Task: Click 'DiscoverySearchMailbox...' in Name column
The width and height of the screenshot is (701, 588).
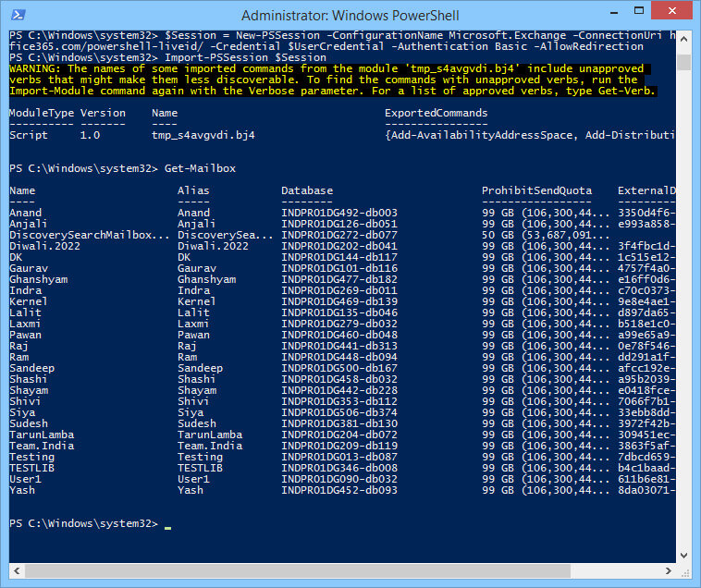Action: coord(90,235)
